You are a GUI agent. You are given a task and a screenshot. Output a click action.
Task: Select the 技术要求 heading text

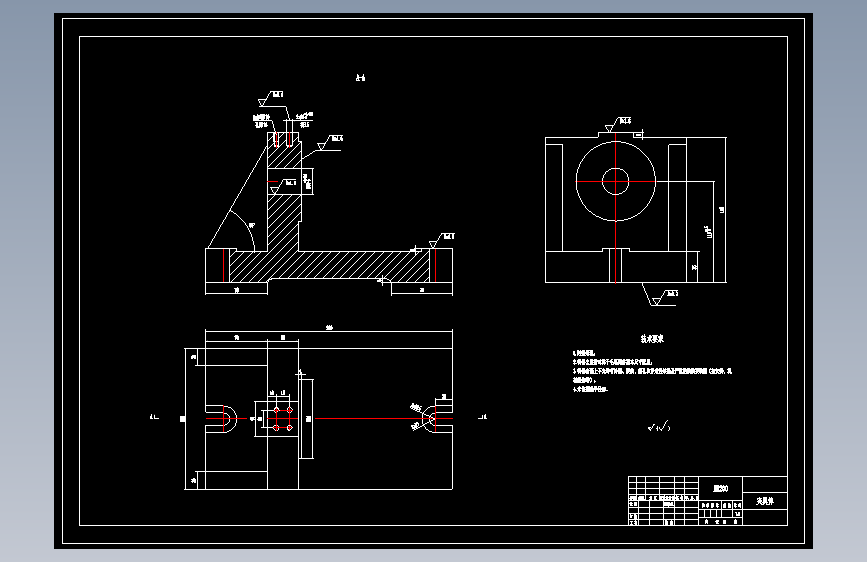(x=652, y=339)
